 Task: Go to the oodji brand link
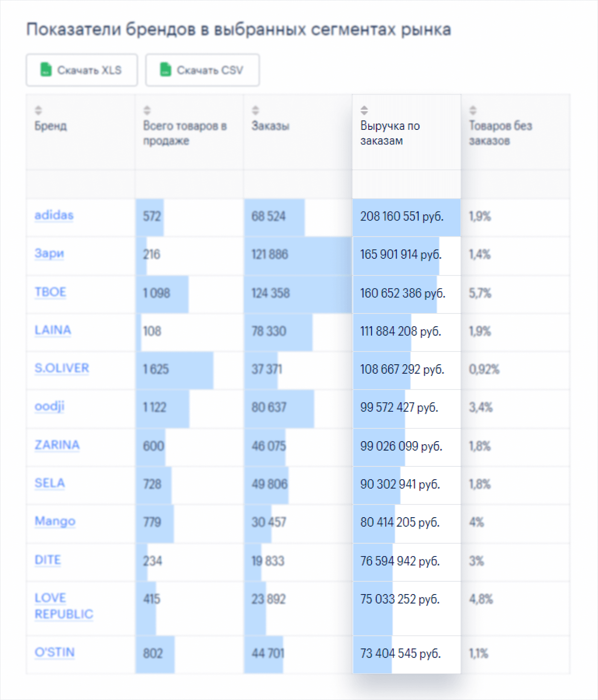pyautogui.click(x=49, y=406)
